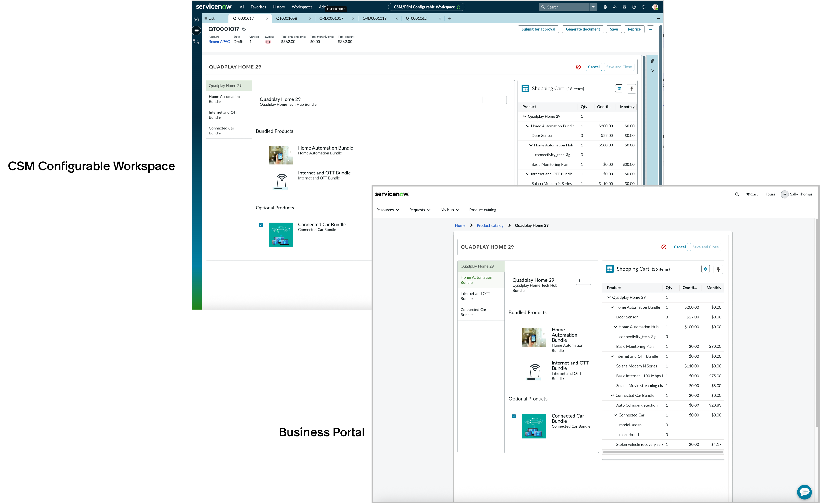Click Submit for approval button
This screenshot has width=820, height=504.
click(538, 29)
